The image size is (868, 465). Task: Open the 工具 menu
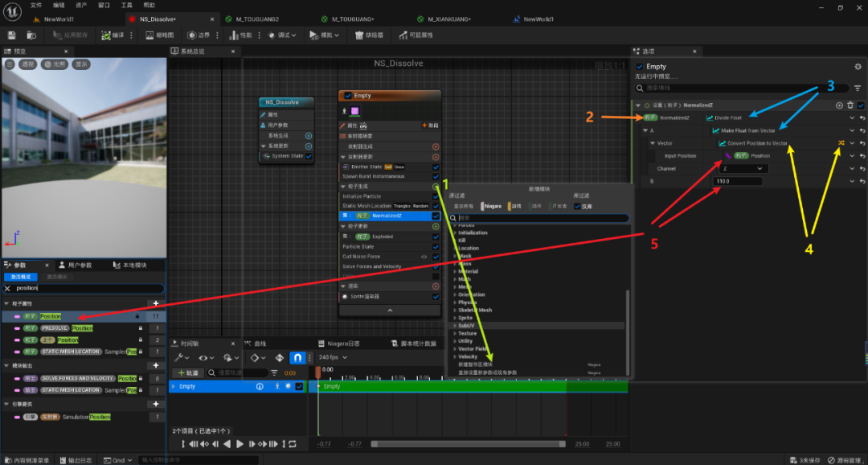[127, 5]
